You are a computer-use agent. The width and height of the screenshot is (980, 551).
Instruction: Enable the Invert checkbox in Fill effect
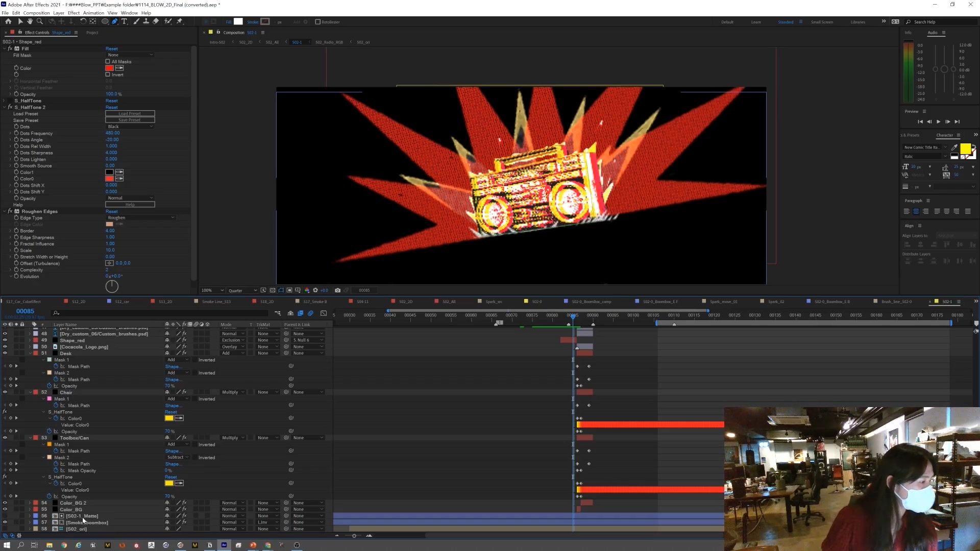108,74
